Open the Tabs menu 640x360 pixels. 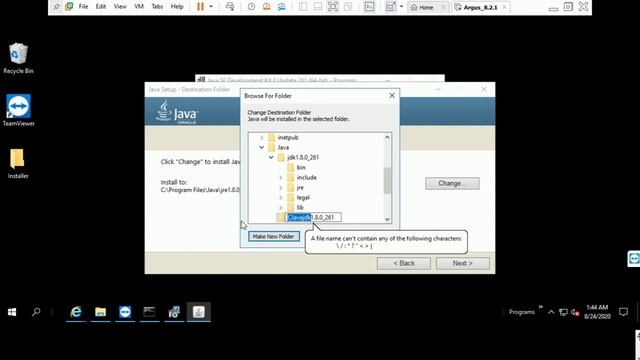157,7
